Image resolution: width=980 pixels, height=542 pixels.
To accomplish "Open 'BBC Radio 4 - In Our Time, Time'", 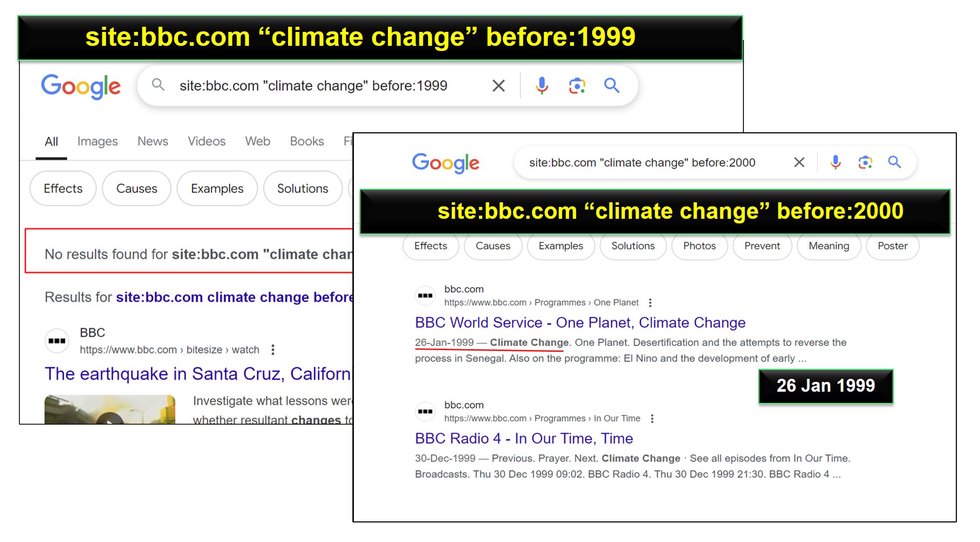I will click(x=524, y=439).
